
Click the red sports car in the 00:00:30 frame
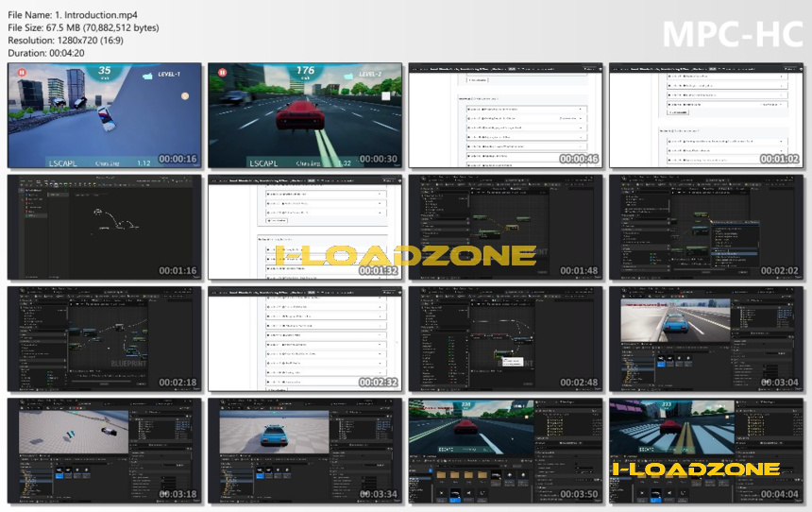pyautogui.click(x=300, y=115)
